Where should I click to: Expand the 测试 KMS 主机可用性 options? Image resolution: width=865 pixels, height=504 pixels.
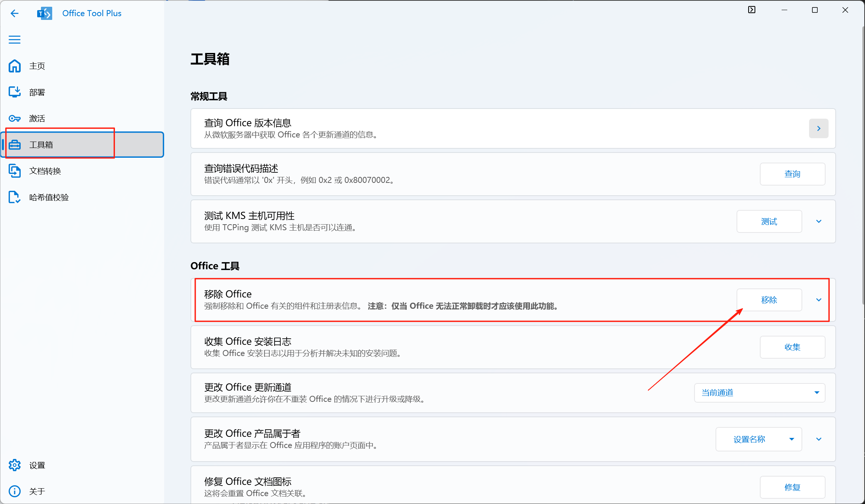[819, 221]
